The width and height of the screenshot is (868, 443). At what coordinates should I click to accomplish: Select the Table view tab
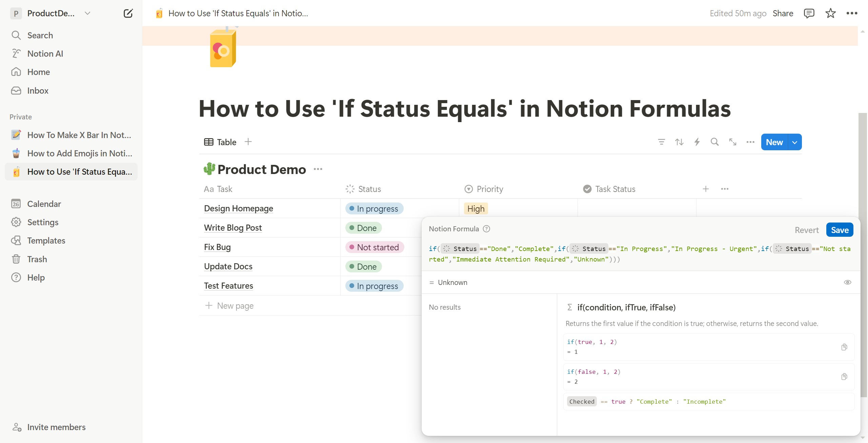[220, 142]
